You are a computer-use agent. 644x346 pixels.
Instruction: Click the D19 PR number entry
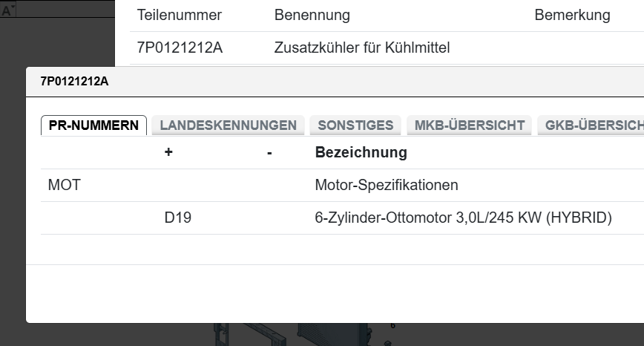(x=178, y=218)
